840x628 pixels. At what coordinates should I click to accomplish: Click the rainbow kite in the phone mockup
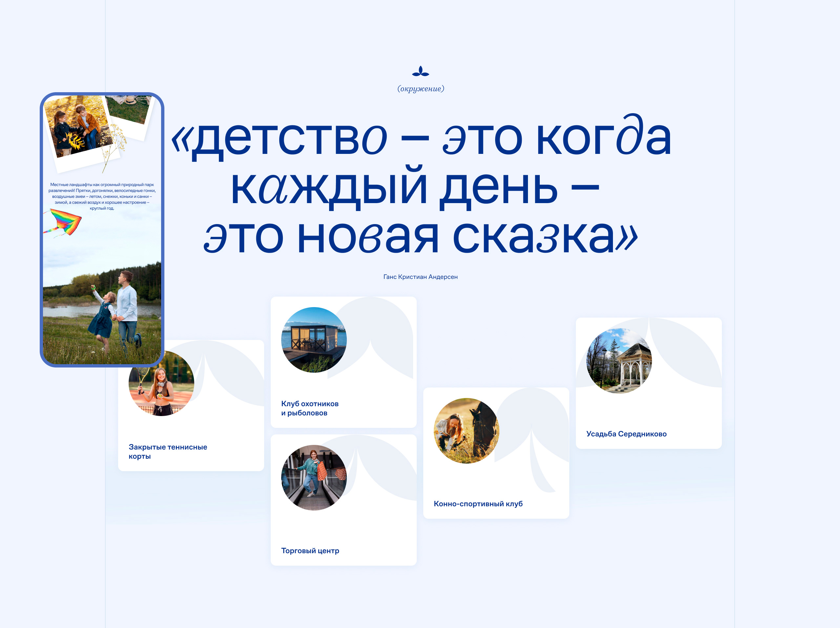pos(63,222)
